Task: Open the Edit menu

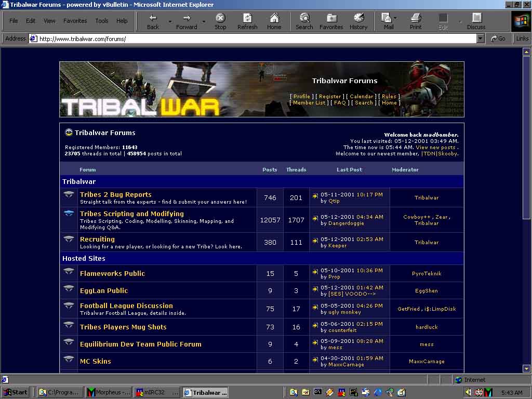Action: [x=31, y=21]
